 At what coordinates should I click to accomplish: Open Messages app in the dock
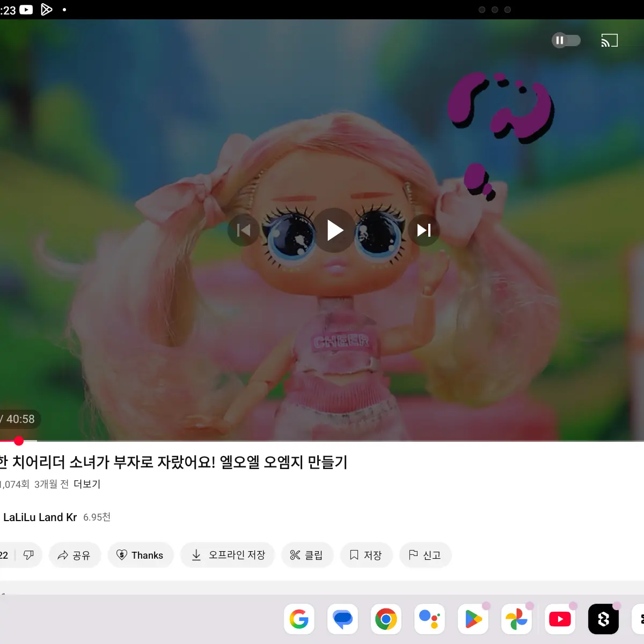point(342,619)
